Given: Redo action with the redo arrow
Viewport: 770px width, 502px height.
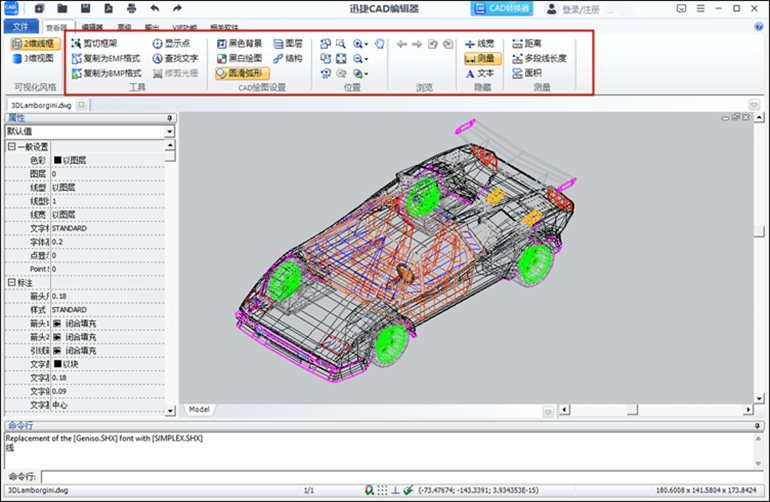Looking at the screenshot, I should [177, 8].
